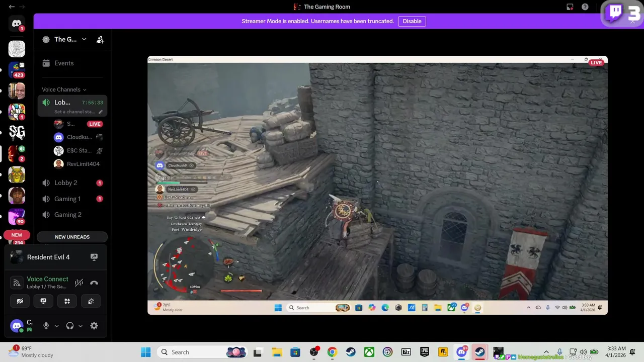Open the green ogre server icon
The width and height of the screenshot is (644, 362).
[x=17, y=175]
